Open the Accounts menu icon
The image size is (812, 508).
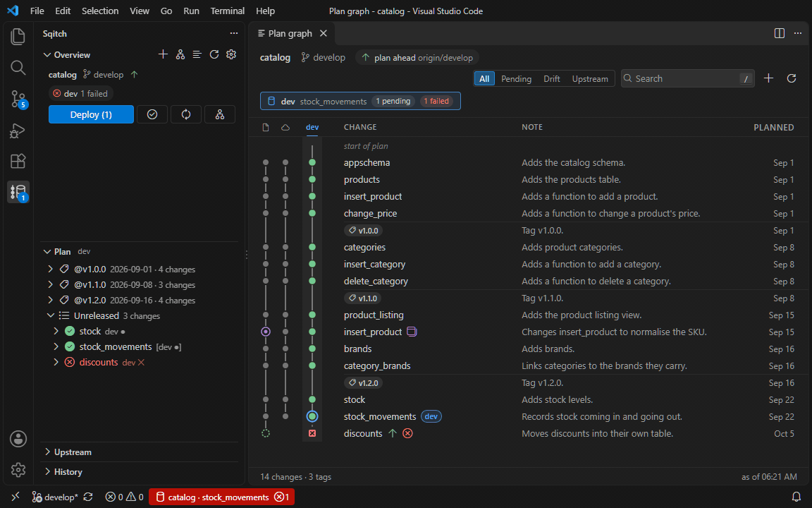[18, 439]
